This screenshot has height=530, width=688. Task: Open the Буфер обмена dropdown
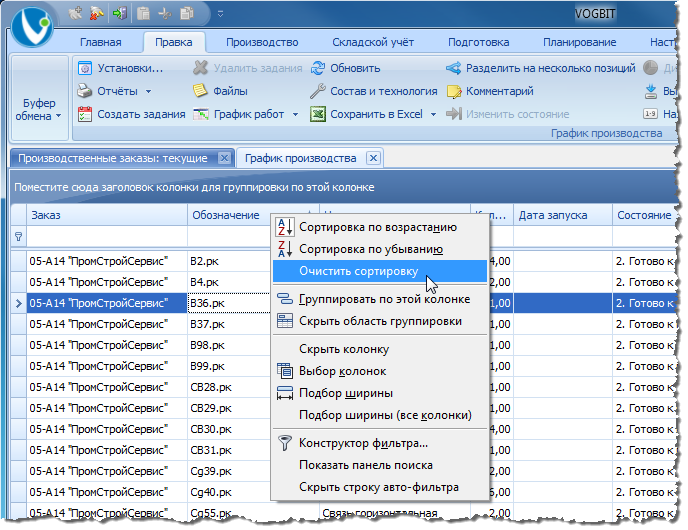(39, 98)
